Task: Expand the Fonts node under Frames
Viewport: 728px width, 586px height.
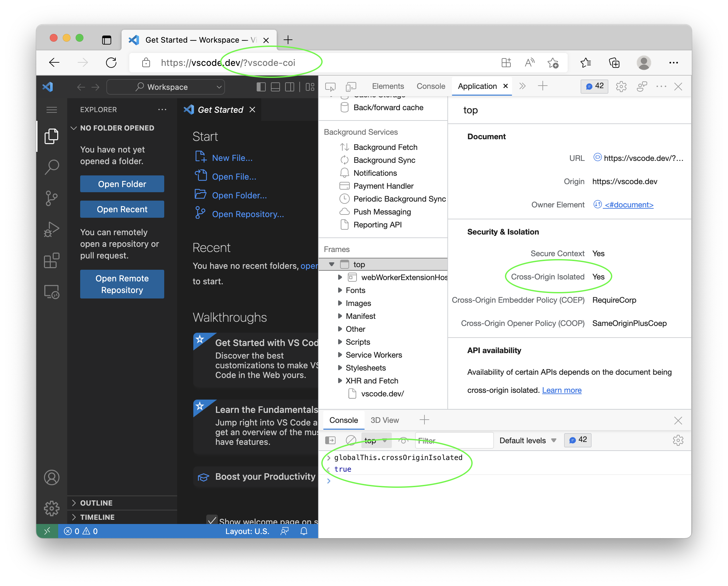Action: [340, 290]
